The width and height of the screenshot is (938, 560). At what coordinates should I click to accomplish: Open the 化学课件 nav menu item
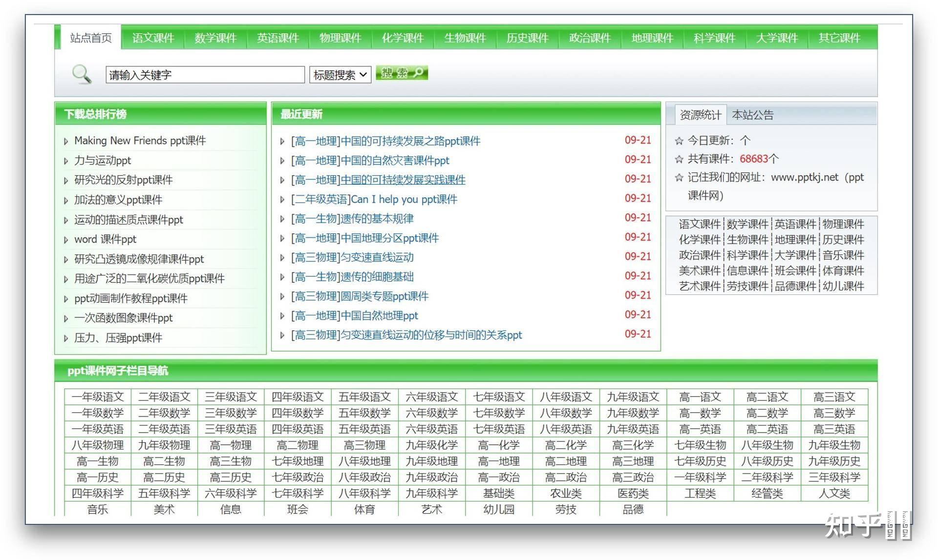tap(403, 38)
